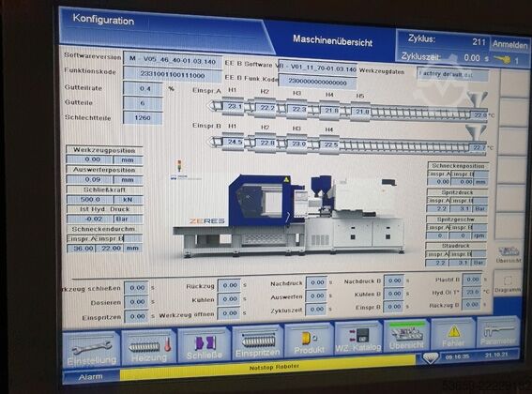Open the Einstellung wrench menu
Viewport: 532px width, 394px height.
pyautogui.click(x=91, y=350)
